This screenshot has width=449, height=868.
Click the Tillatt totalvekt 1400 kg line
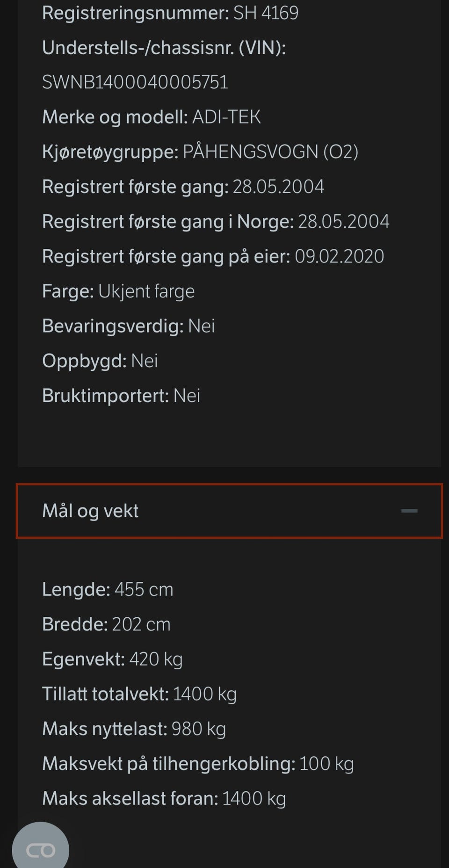pos(139,694)
